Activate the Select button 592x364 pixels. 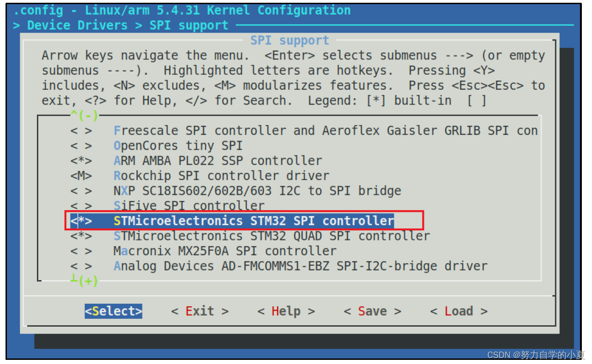pyautogui.click(x=113, y=311)
